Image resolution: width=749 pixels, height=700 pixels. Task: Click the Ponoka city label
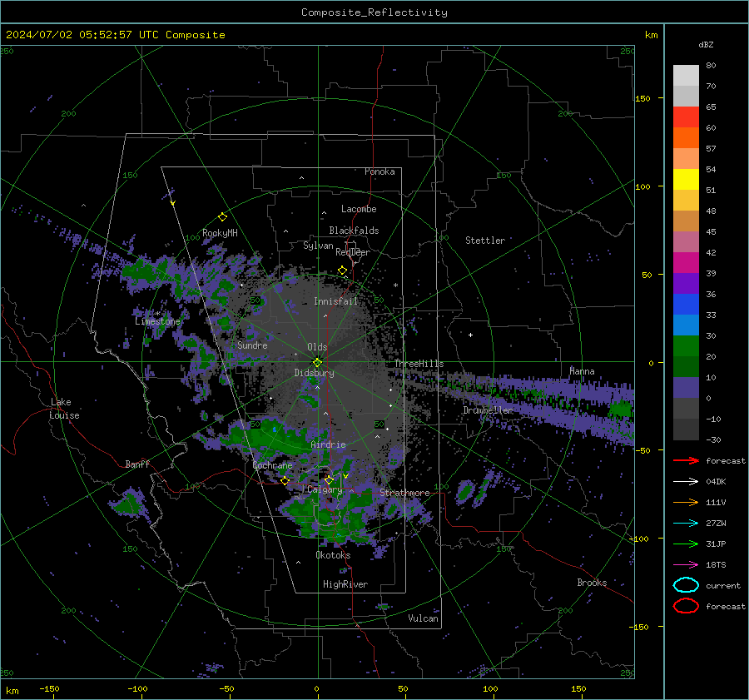[379, 171]
